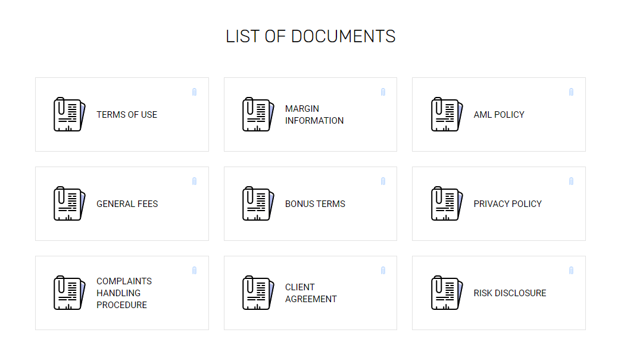Click the paperclip icon in Terms of Use card
Screen dimensions: 621x364
[x=195, y=92]
